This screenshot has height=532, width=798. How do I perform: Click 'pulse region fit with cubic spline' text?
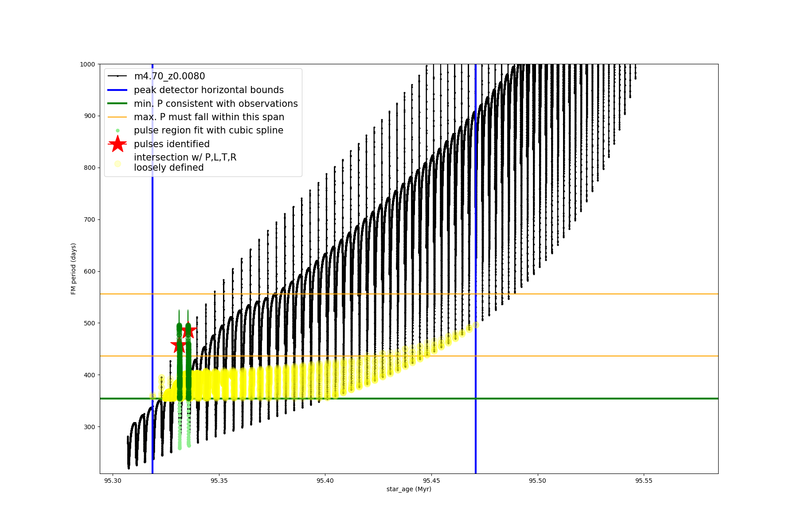tap(208, 130)
